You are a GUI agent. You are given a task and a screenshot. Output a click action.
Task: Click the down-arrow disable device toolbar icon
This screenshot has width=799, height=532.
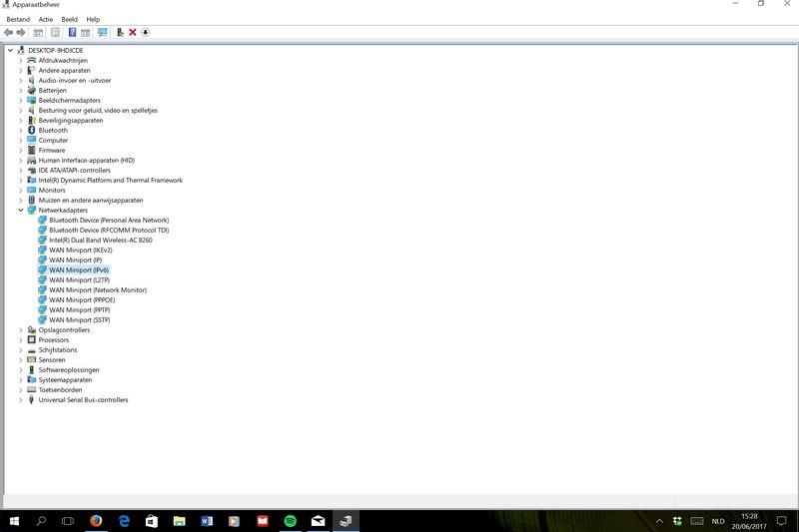tap(146, 32)
